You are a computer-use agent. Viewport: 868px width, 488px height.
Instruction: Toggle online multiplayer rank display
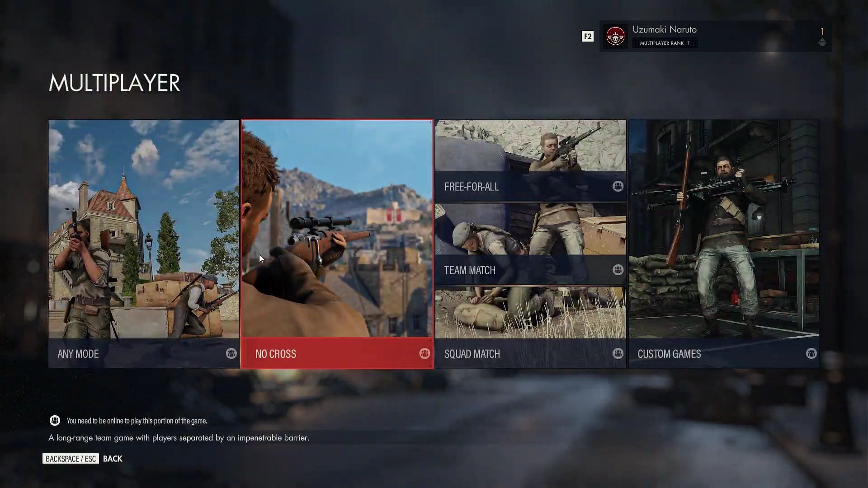[588, 36]
